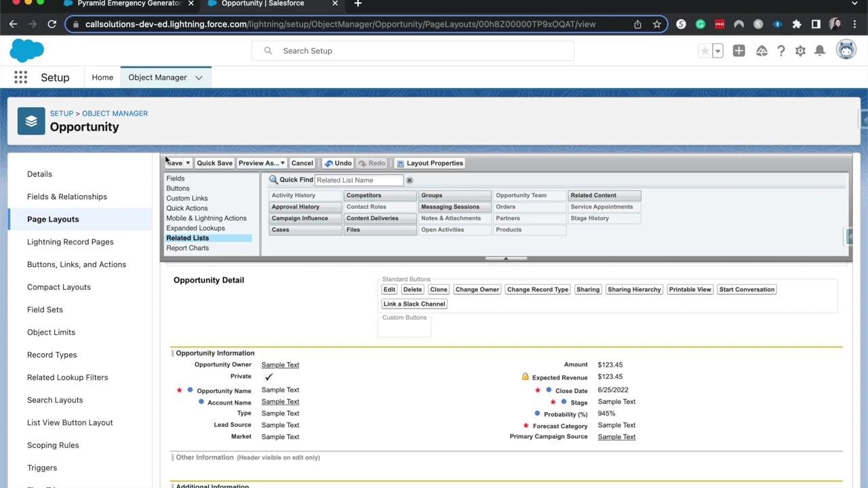868x488 pixels.
Task: Click the Quick Find related list field
Action: click(359, 180)
